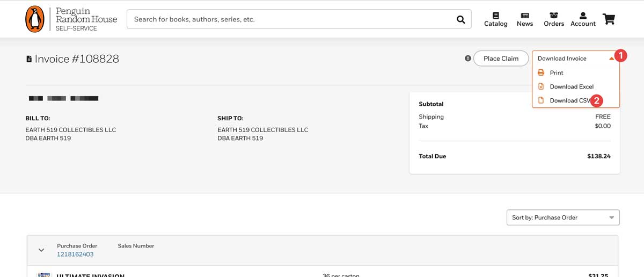The image size is (644, 277).
Task: Open the Catalog page
Action: [495, 19]
